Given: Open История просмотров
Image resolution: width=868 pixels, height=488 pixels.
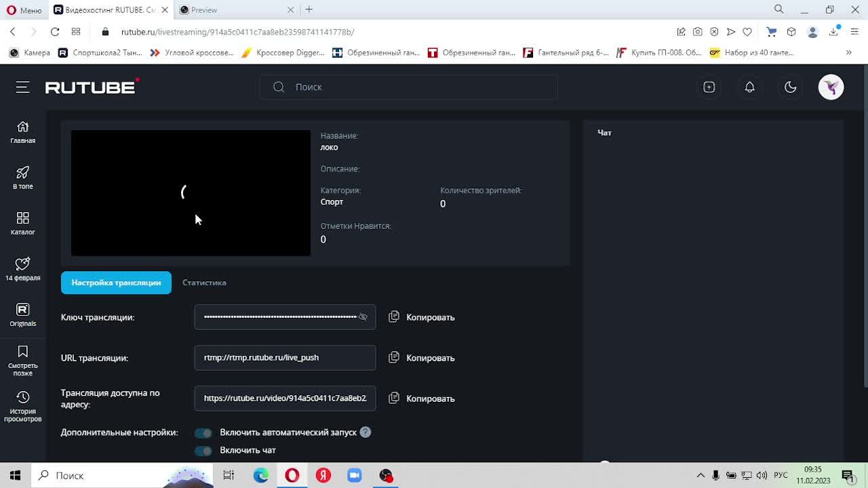Looking at the screenshot, I should click(22, 407).
